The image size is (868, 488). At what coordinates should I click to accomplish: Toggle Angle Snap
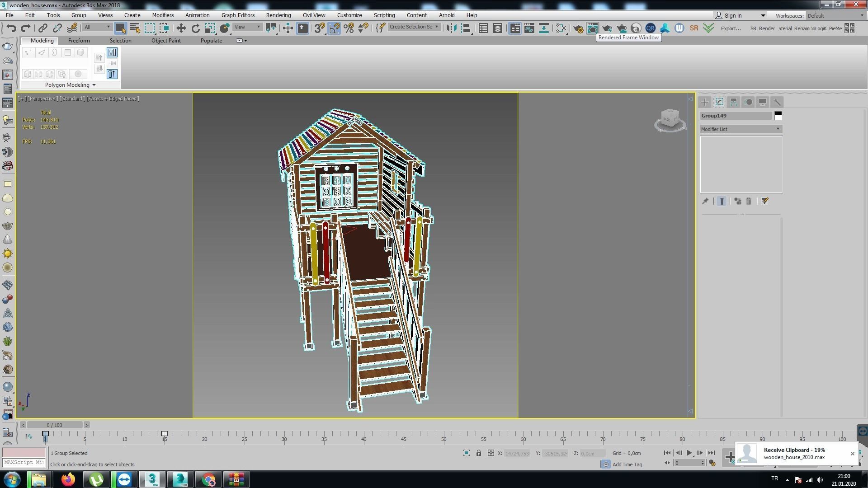(x=334, y=28)
